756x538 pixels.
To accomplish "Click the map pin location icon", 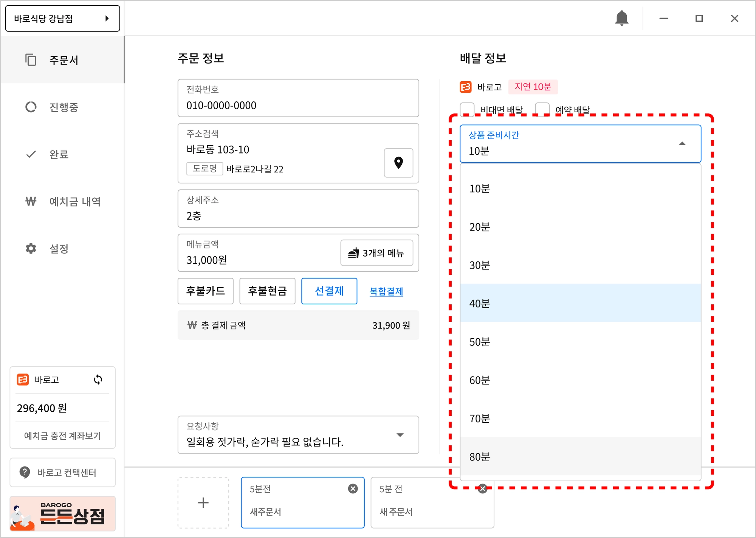I will [x=398, y=163].
